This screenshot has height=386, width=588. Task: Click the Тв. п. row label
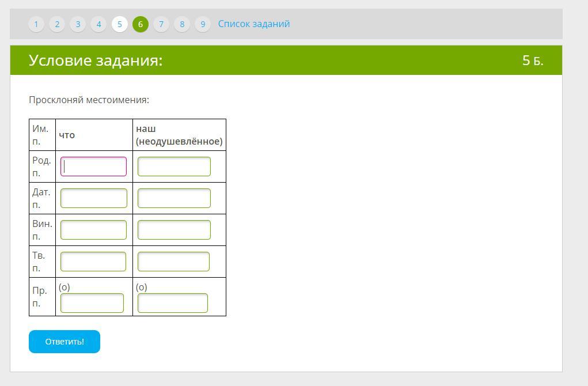(x=39, y=262)
